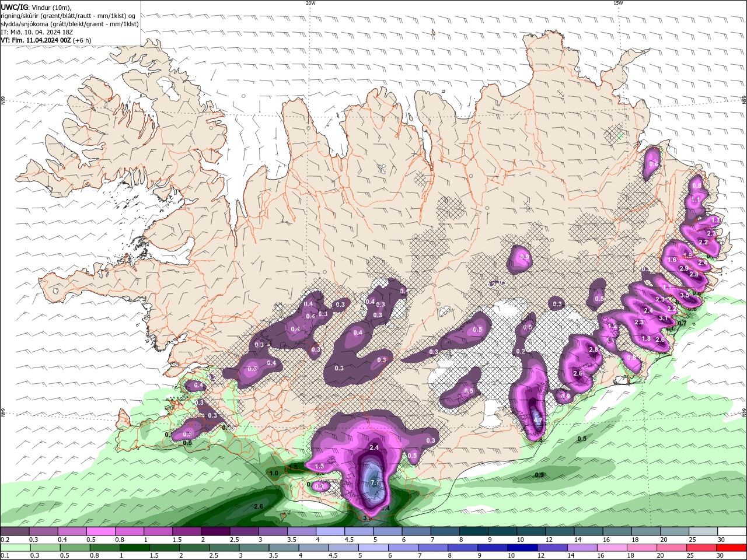
Task: Click the grey-green swatch labeled 3 in lower legend
Action: (x=254, y=548)
